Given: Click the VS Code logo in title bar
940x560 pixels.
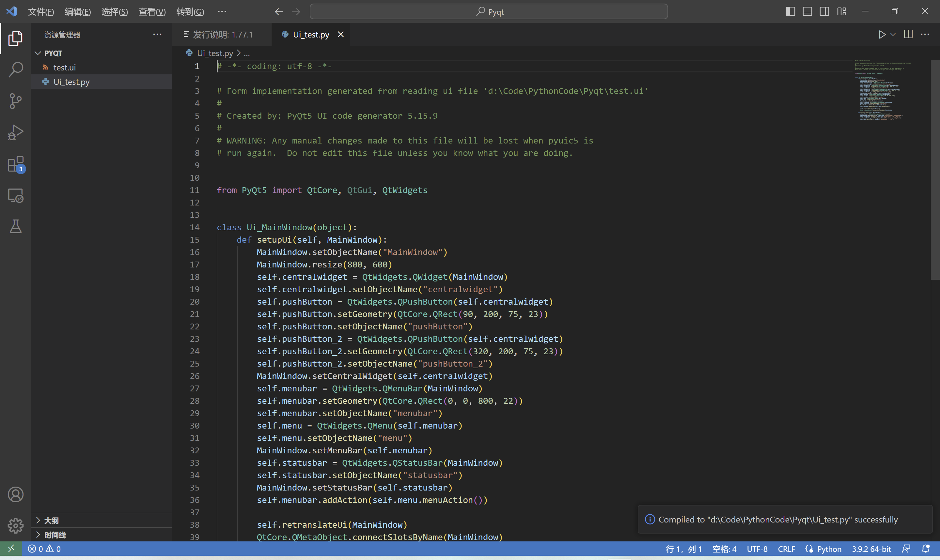Looking at the screenshot, I should pos(12,11).
